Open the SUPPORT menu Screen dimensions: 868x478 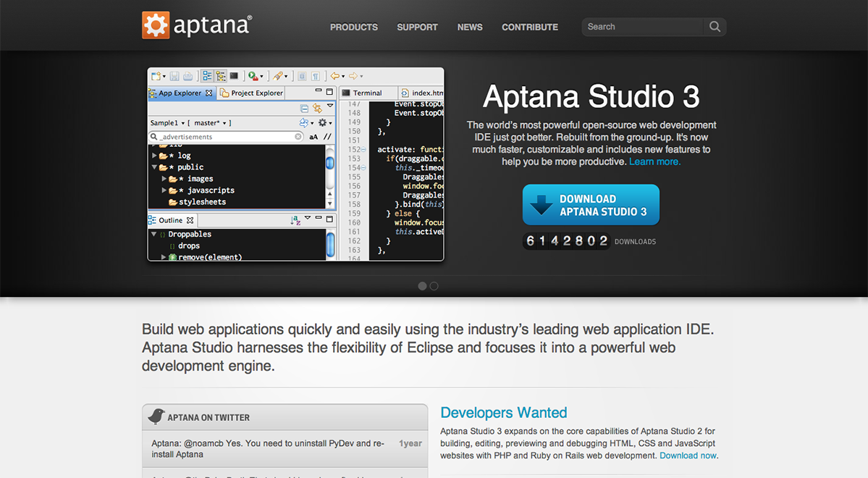(x=418, y=27)
